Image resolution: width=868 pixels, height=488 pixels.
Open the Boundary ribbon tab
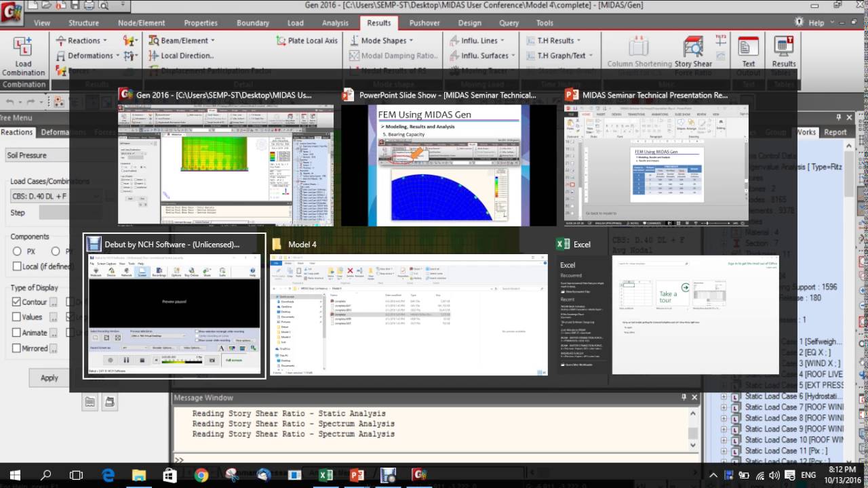pyautogui.click(x=252, y=22)
